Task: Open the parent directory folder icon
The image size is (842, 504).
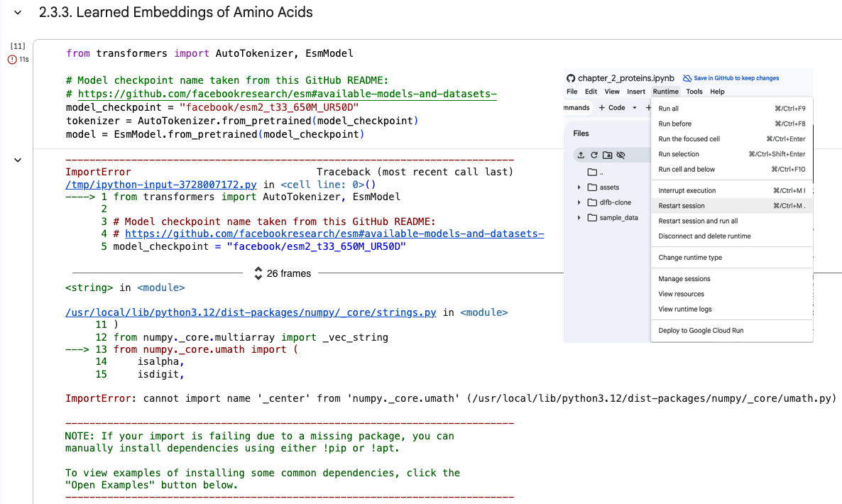Action: tap(592, 172)
